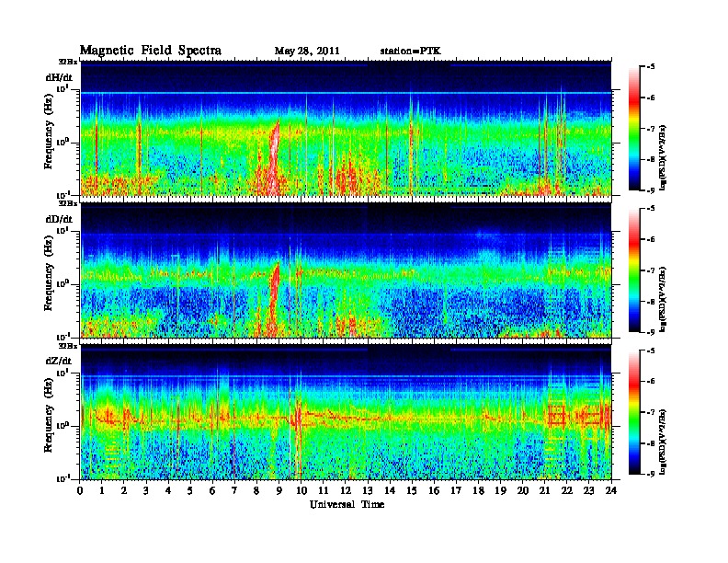Click the dZ/dt panel color scale bar
728x563 pixels.
point(634,412)
